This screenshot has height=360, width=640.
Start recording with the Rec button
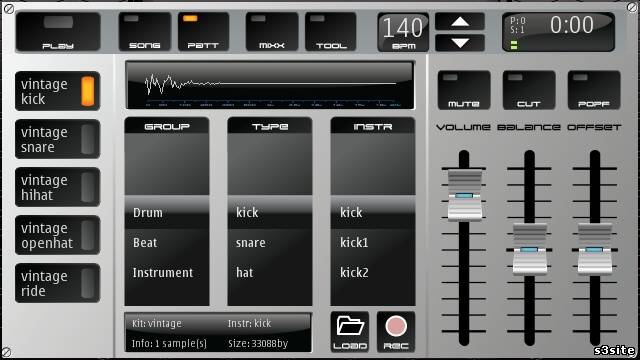tap(396, 332)
